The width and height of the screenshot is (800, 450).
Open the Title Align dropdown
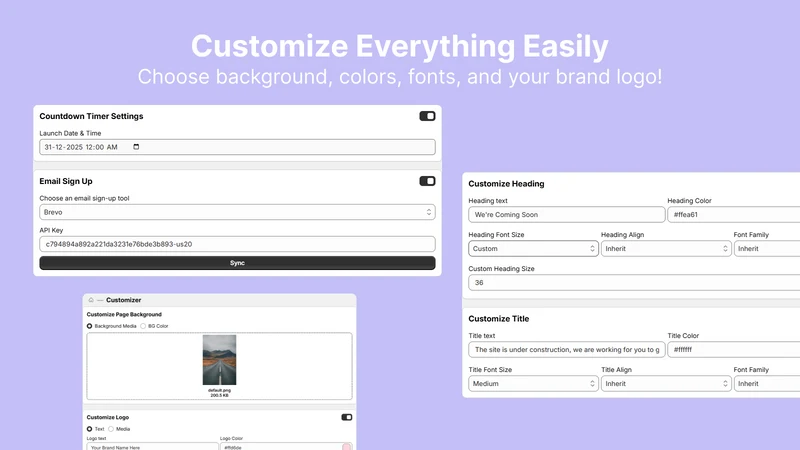click(x=666, y=384)
